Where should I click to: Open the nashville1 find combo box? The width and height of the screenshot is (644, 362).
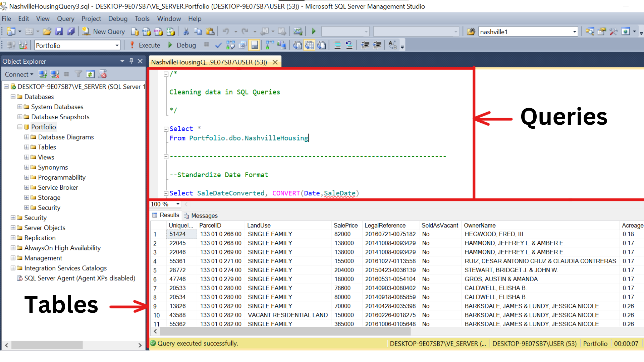[x=575, y=32]
